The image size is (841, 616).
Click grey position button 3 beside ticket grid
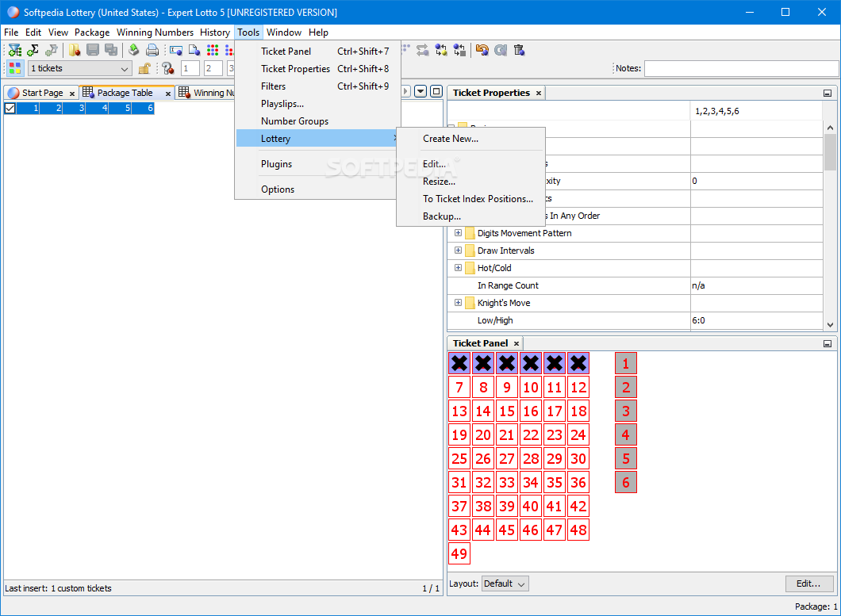pyautogui.click(x=625, y=411)
